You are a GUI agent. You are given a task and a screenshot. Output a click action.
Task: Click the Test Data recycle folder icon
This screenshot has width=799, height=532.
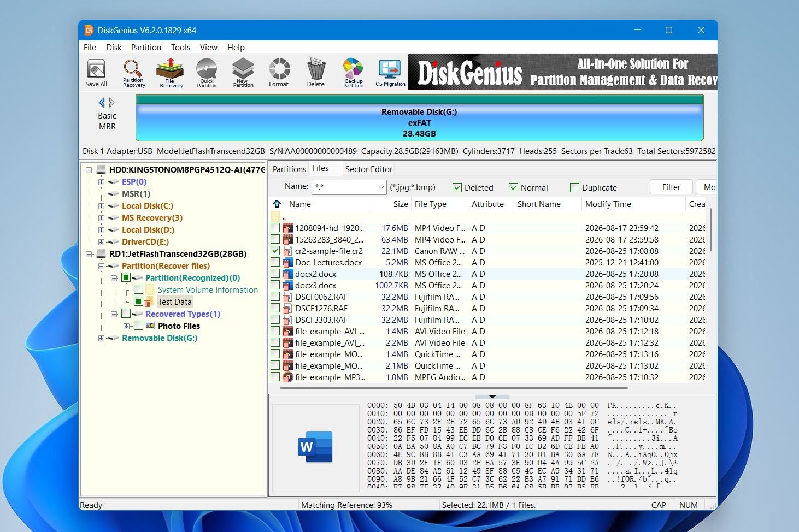149,302
